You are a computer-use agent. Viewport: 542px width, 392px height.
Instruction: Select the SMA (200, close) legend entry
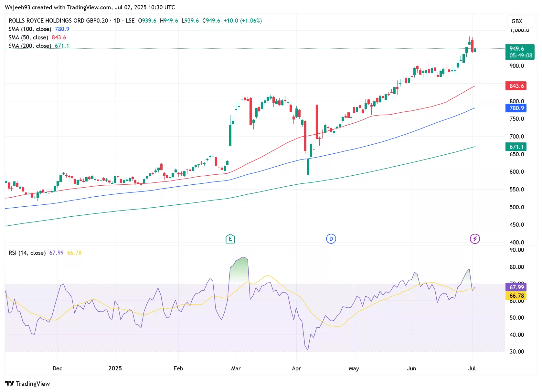pyautogui.click(x=30, y=46)
